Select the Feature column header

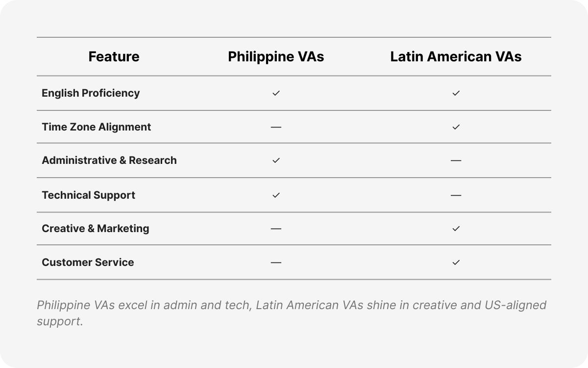(x=114, y=57)
